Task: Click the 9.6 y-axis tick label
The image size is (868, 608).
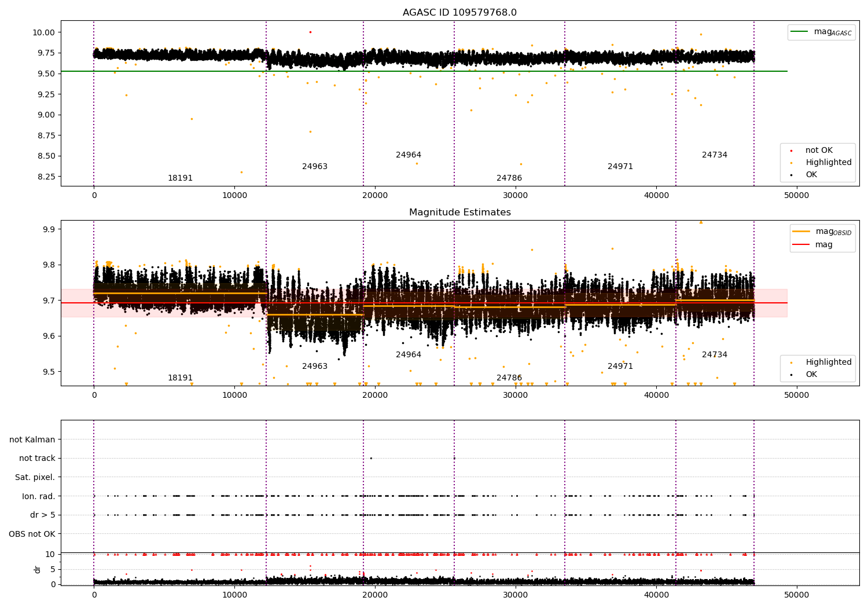Action: [49, 336]
